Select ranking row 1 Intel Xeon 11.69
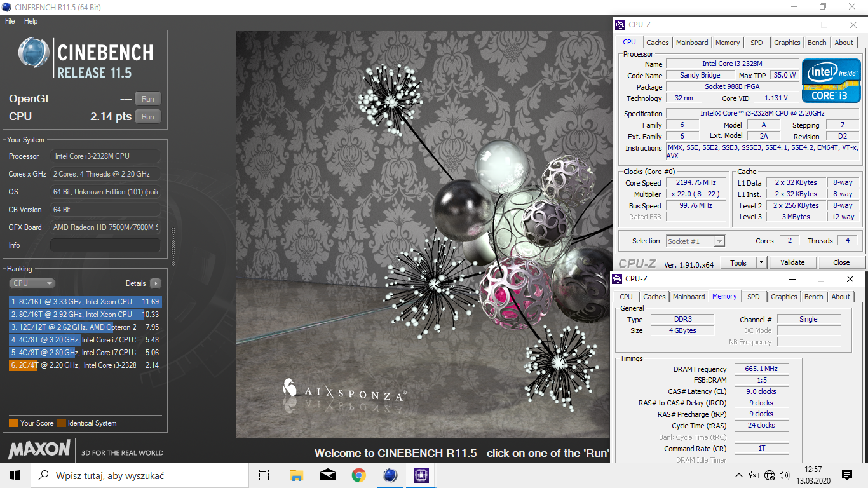Image resolution: width=868 pixels, height=488 pixels. point(85,302)
